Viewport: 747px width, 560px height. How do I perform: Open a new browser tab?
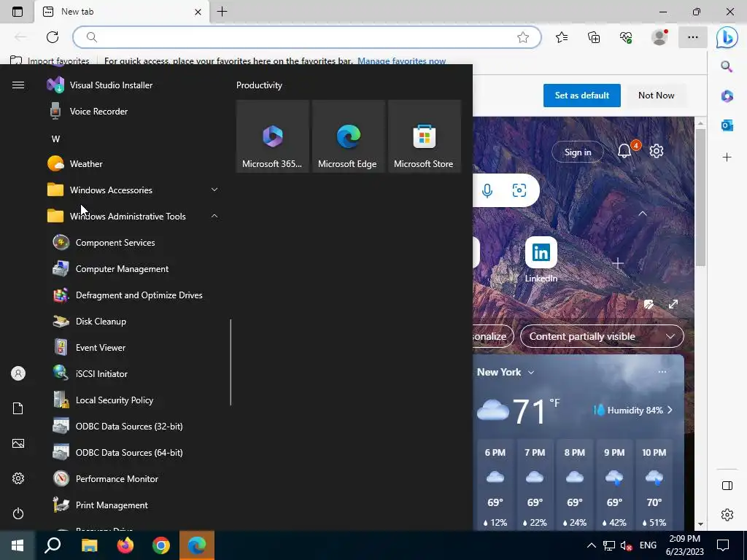pos(222,12)
